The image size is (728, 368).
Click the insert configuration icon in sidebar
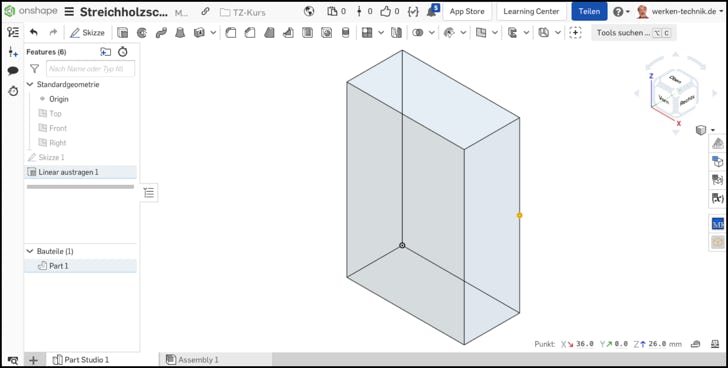coord(13,52)
